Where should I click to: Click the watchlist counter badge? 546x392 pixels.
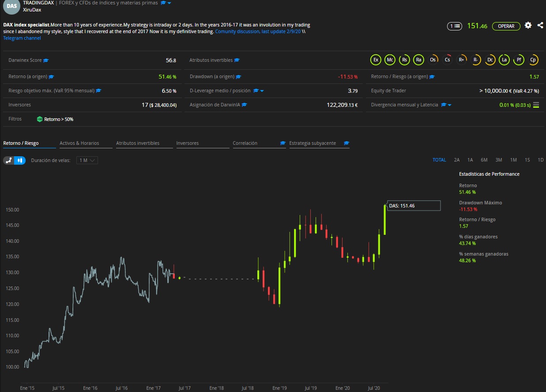454,26
